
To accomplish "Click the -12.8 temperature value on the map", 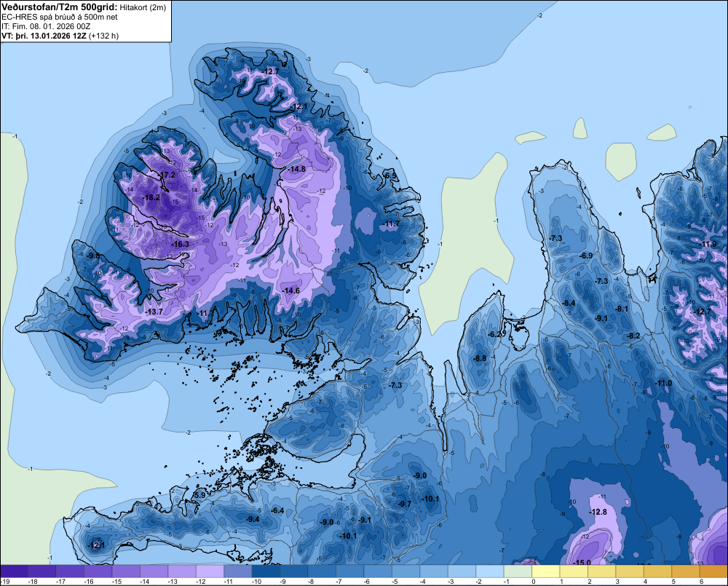I will coord(598,512).
